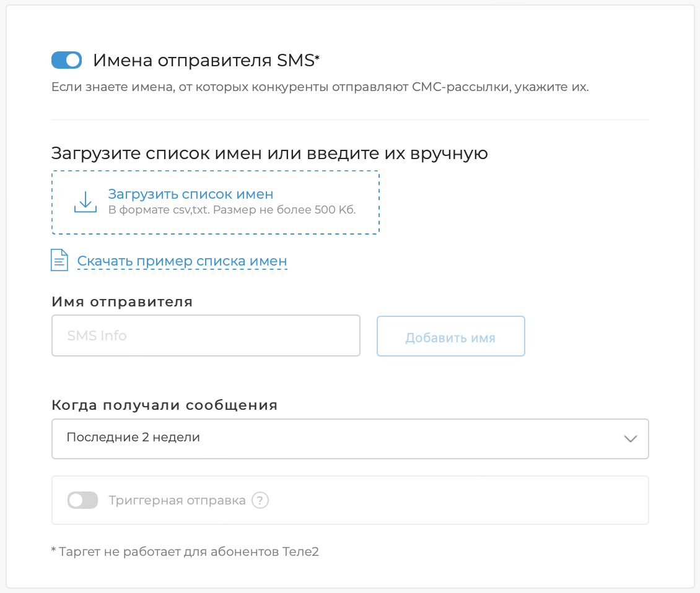The height and width of the screenshot is (593, 700).
Task: Click the help icon next to «Триггерная отправка»
Action: [260, 500]
